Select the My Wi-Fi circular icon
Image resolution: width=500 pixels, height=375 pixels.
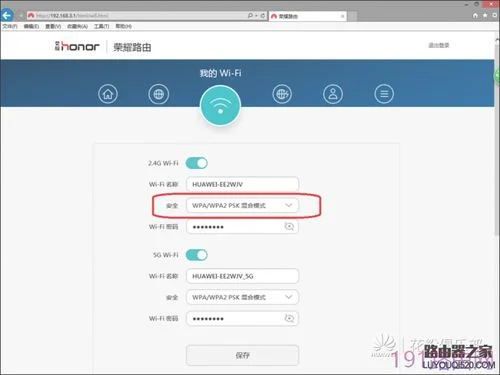pyautogui.click(x=220, y=106)
